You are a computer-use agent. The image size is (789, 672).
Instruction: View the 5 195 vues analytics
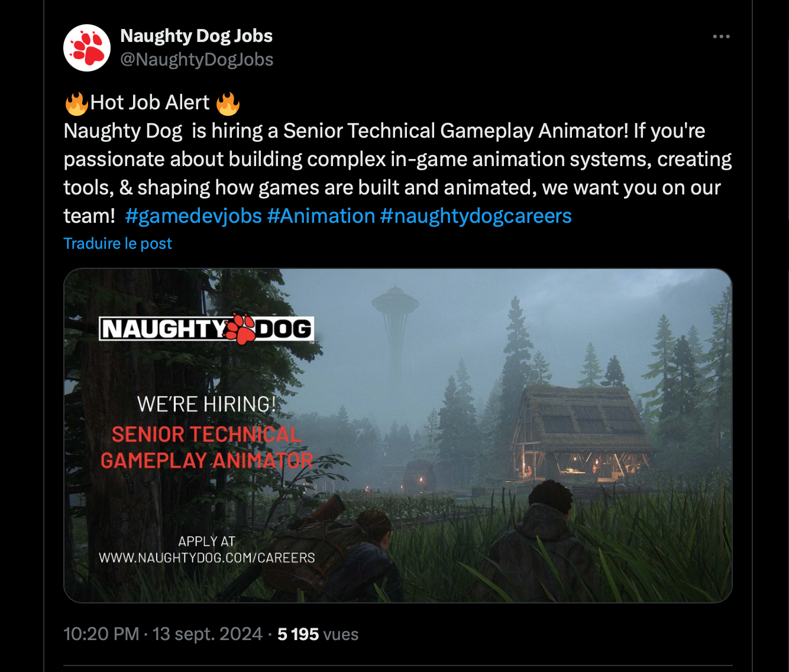pyautogui.click(x=318, y=634)
